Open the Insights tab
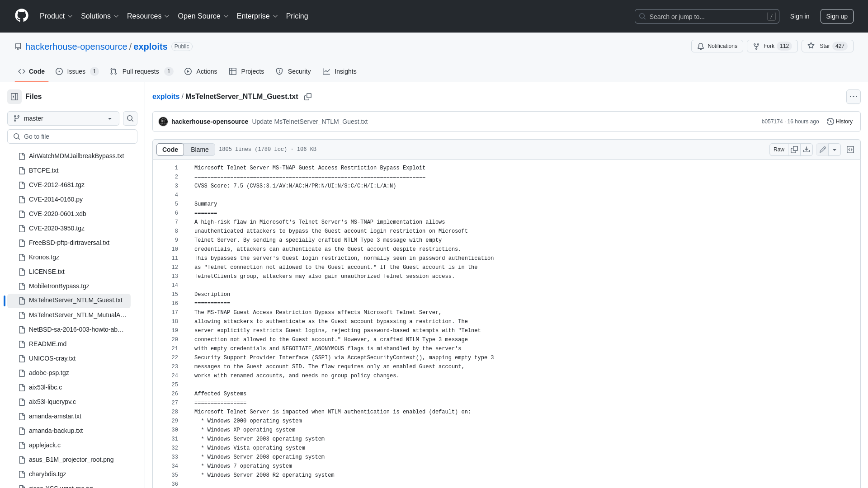 340,71
